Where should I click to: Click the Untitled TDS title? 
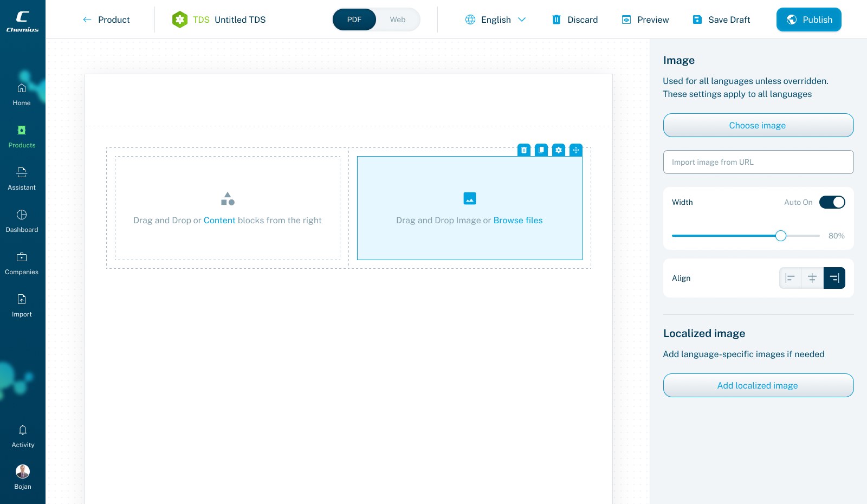240,20
